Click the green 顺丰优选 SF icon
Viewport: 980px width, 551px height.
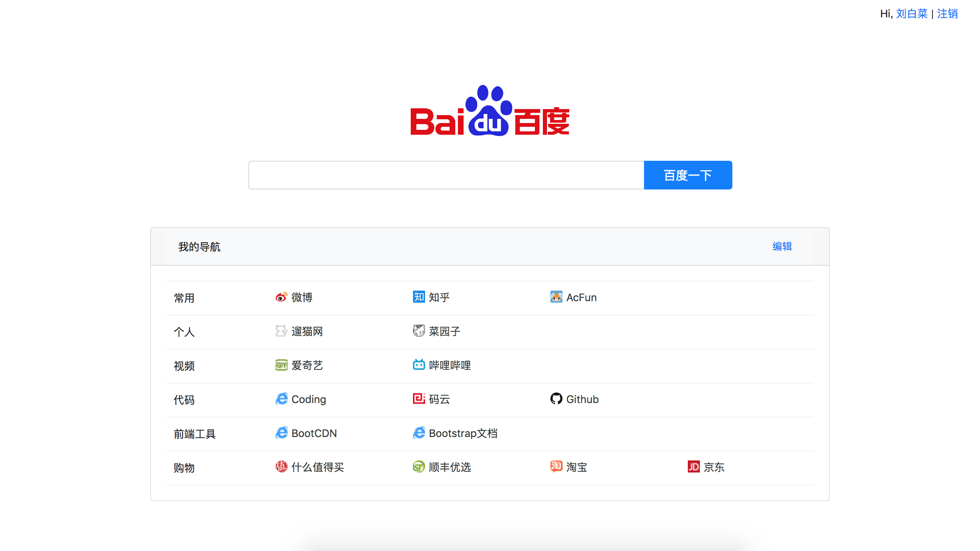(x=419, y=466)
